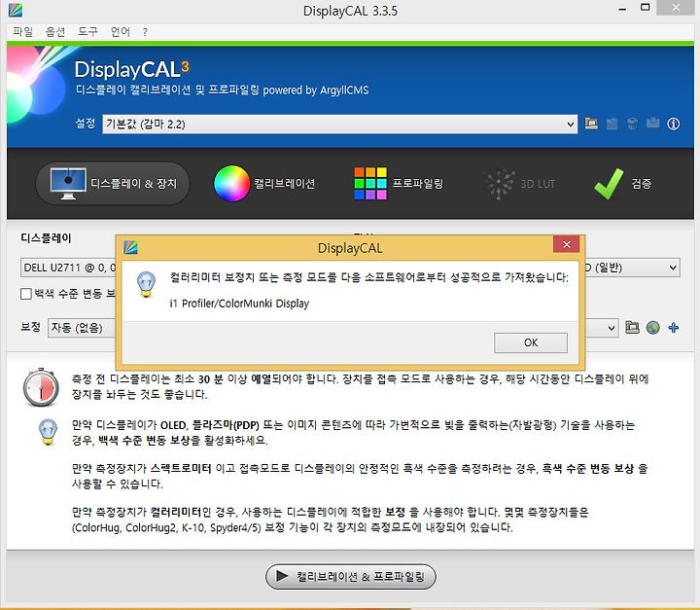700x610 pixels.
Task: Open the ? help menu
Action: pos(145,32)
